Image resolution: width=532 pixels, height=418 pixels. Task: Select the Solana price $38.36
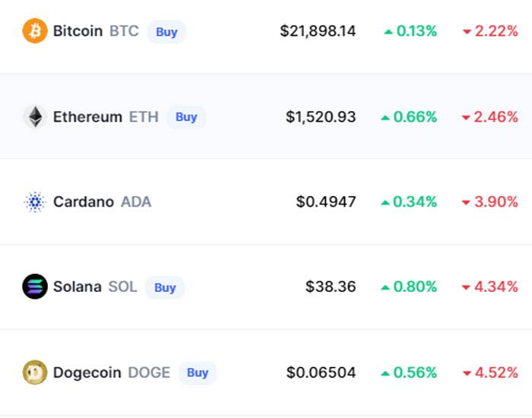(x=331, y=287)
